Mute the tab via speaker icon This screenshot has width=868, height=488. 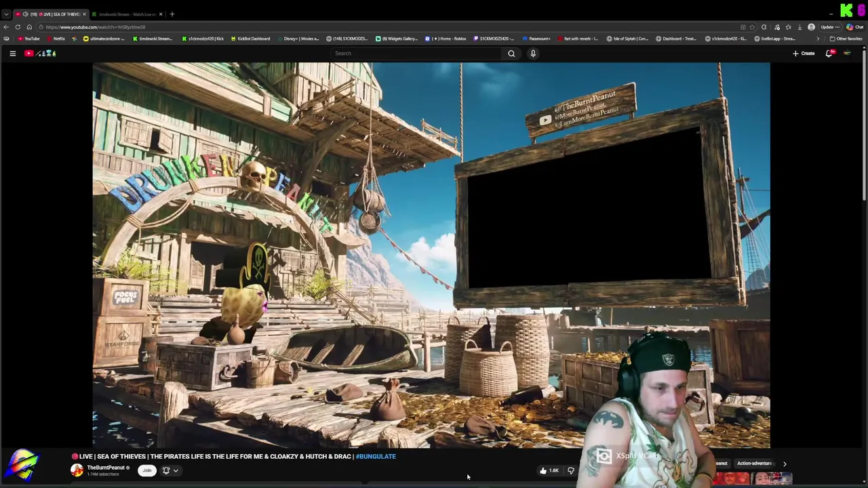25,14
